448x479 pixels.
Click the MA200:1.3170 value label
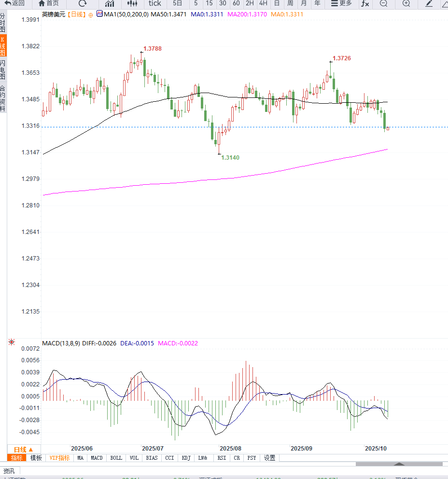click(x=247, y=14)
